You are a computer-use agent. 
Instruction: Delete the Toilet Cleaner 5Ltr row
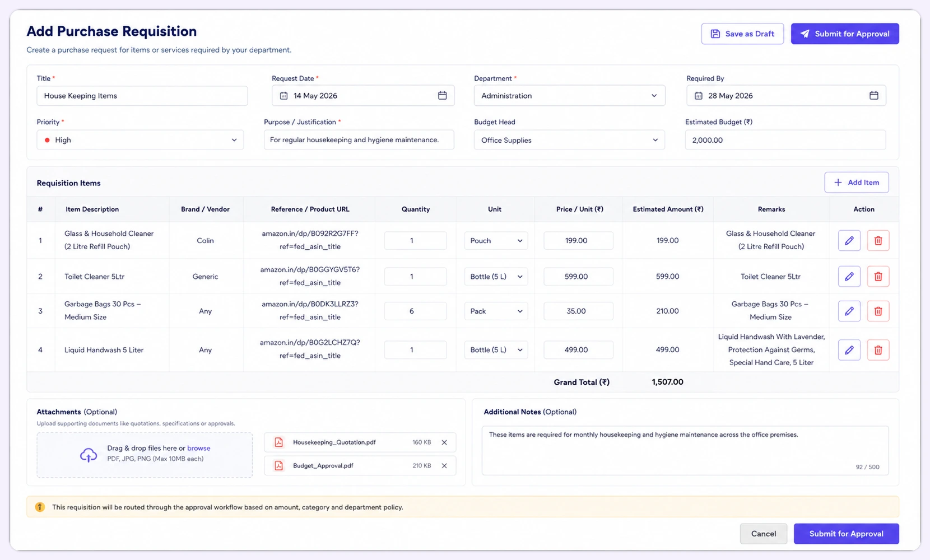878,277
